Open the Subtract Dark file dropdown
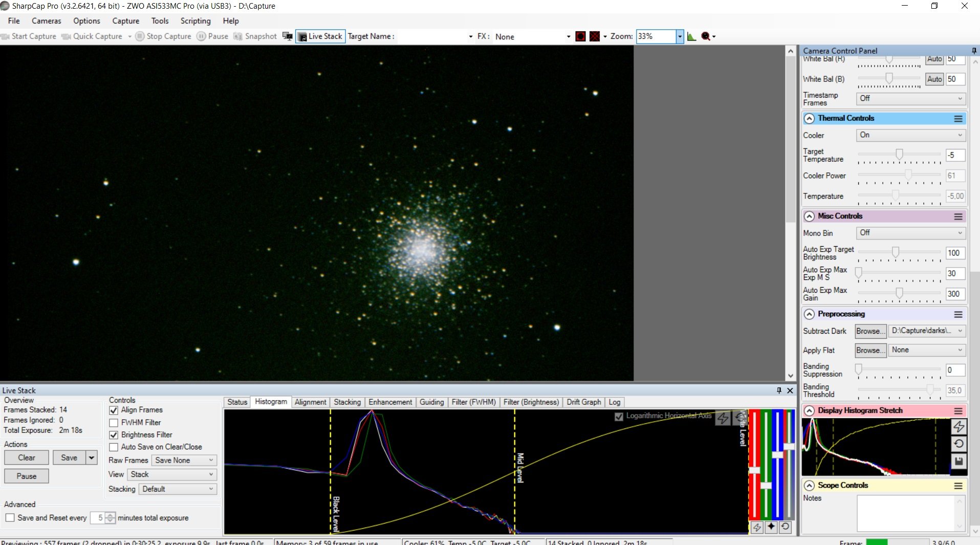The image size is (980, 545). click(x=927, y=331)
